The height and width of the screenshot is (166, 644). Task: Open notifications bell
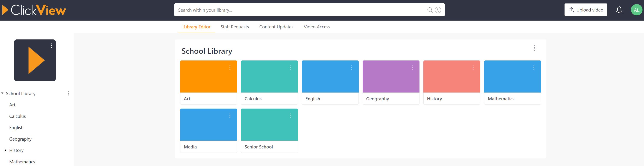click(619, 10)
